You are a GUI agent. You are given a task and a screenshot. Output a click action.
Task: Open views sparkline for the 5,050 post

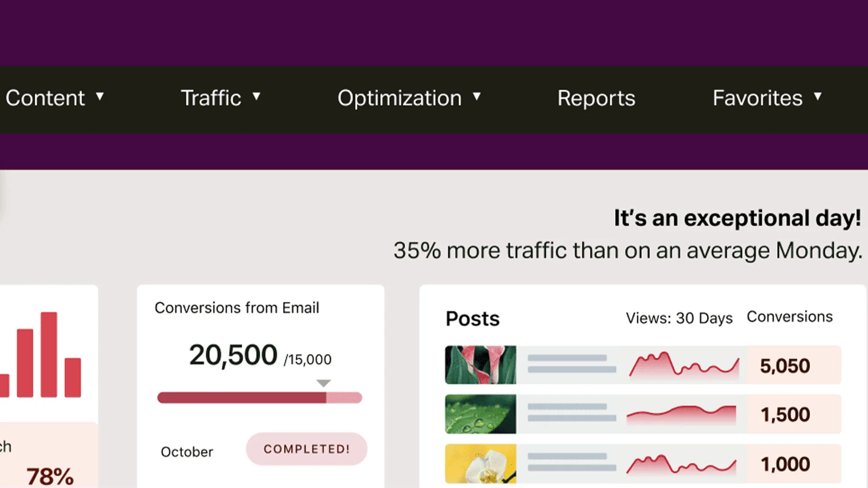click(684, 365)
